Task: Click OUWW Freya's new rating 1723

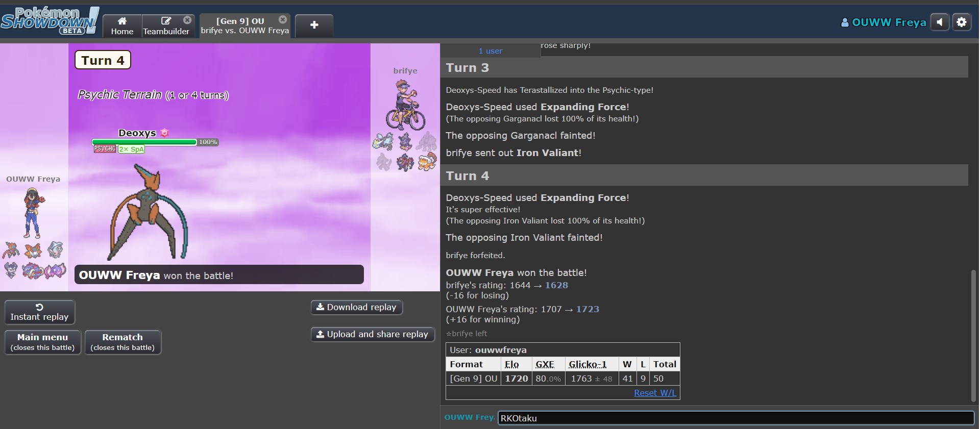Action: [x=587, y=309]
